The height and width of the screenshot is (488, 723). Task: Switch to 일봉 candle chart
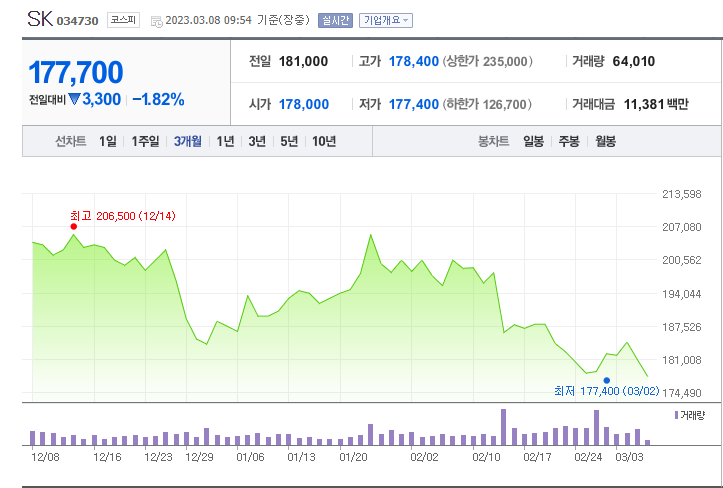pyautogui.click(x=533, y=141)
